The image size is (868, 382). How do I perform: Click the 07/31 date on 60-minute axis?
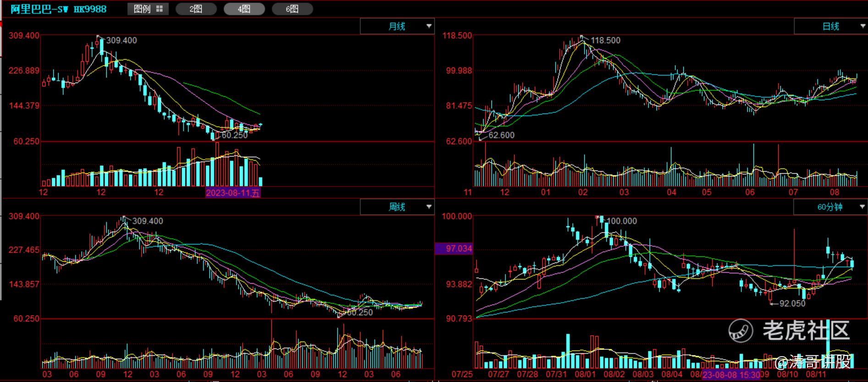click(556, 374)
